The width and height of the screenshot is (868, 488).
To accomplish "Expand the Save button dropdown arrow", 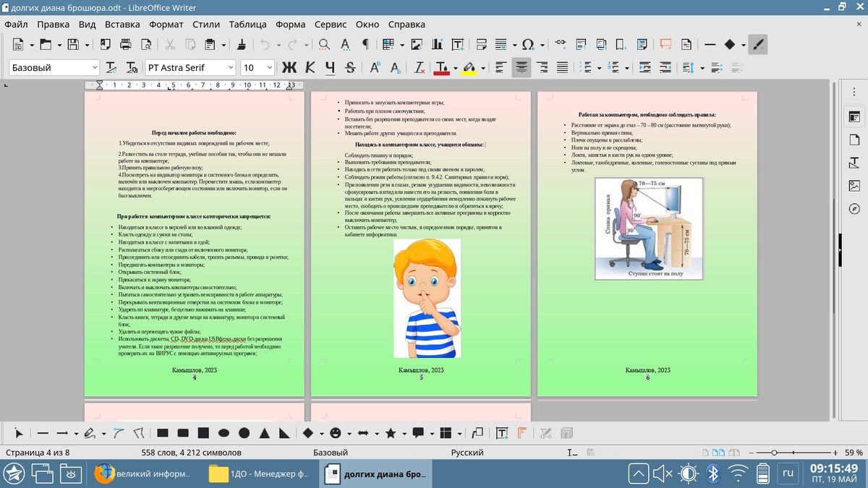I will (88, 45).
